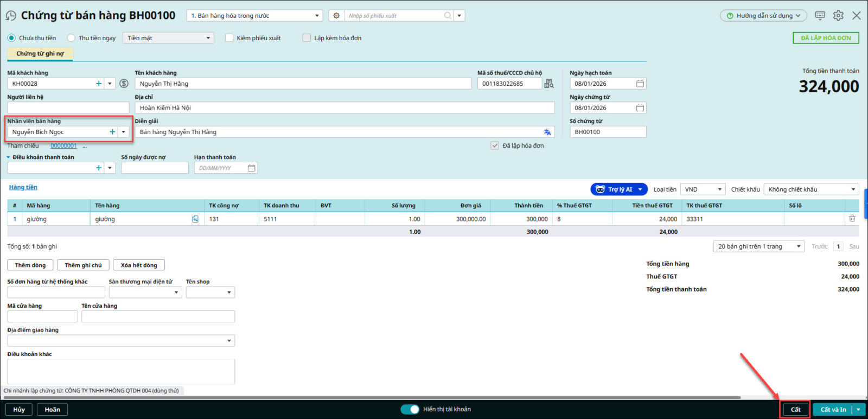868x419 pixels.
Task: Switch to the Chứng từ ghi nợ tab
Action: point(40,54)
